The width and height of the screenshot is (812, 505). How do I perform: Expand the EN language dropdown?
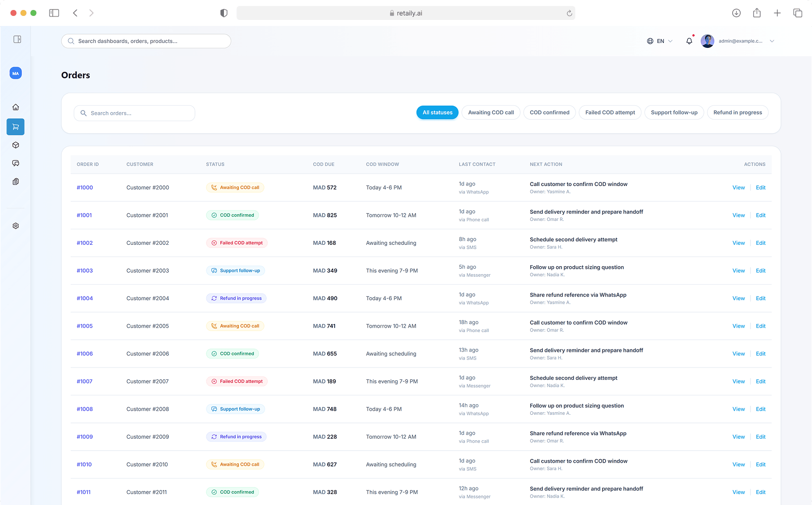pyautogui.click(x=659, y=41)
